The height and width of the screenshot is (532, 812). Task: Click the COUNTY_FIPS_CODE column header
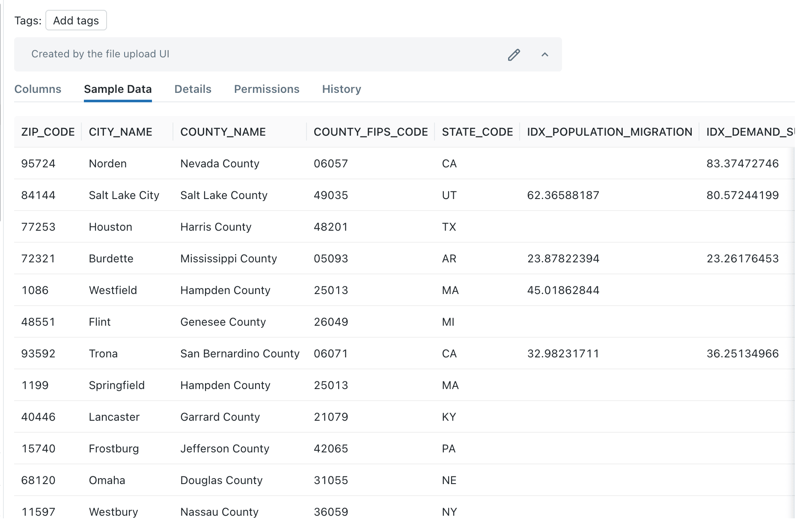click(x=371, y=132)
